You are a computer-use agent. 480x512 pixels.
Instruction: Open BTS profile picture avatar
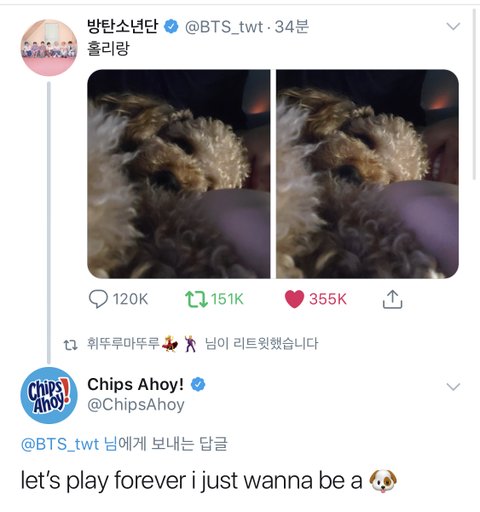pos(49,47)
